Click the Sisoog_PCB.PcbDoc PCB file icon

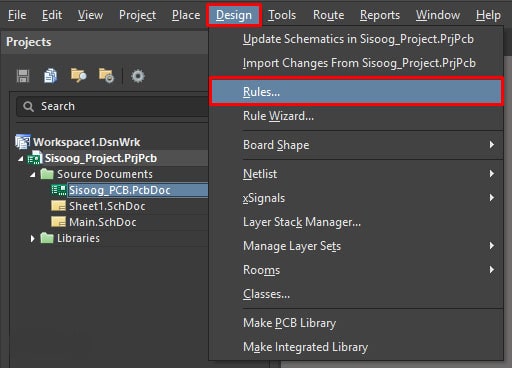pos(59,190)
